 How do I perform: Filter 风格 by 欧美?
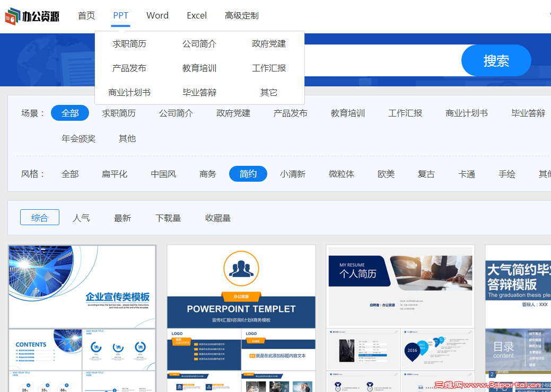pos(386,174)
